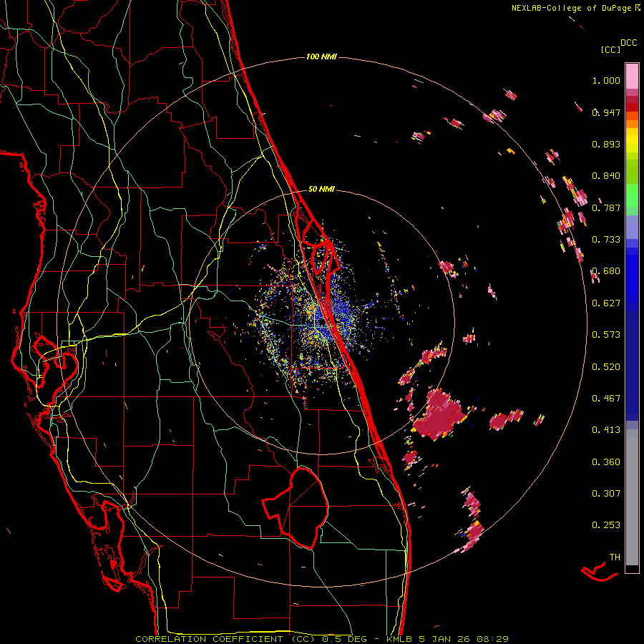Click the DCC product label
This screenshot has height=644, width=644.
click(628, 43)
